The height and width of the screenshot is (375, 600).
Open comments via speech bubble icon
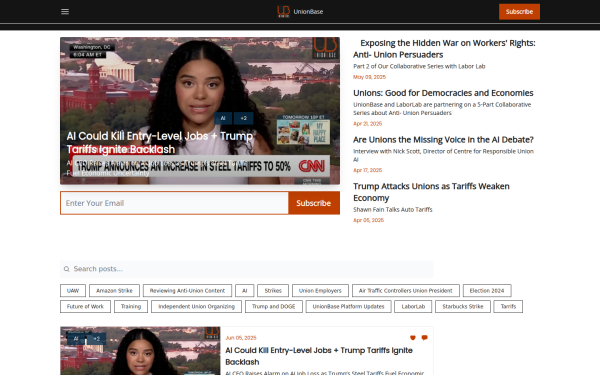point(424,338)
